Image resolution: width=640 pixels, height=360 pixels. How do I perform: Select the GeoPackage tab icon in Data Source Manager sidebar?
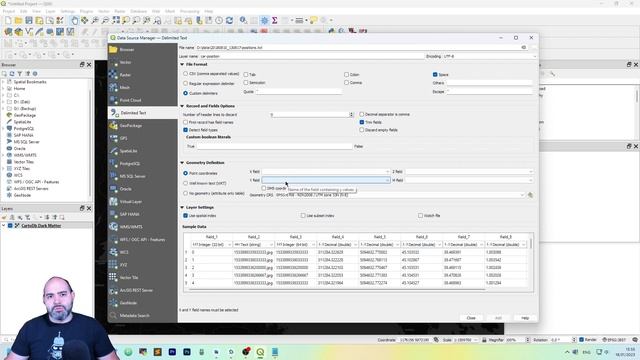tap(113, 126)
